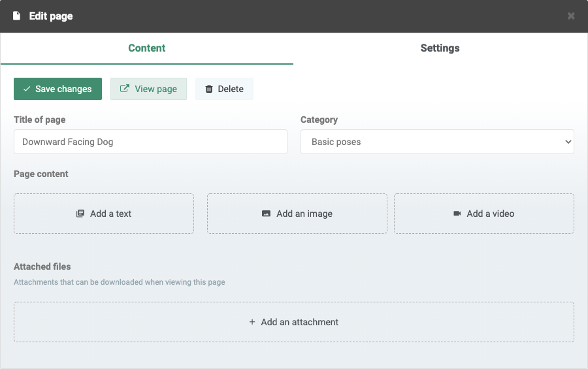588x369 pixels.
Task: Open the Category dropdown showing Basic poses
Action: click(437, 142)
